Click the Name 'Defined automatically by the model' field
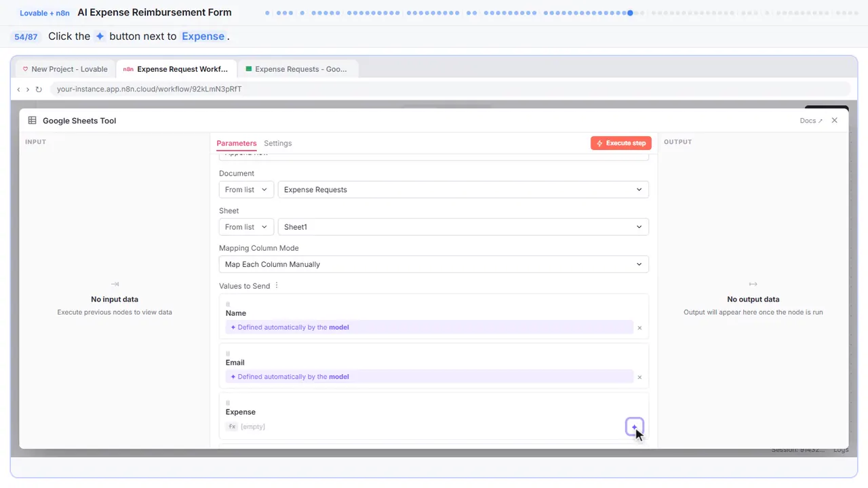This screenshot has width=868, height=488. 430,327
